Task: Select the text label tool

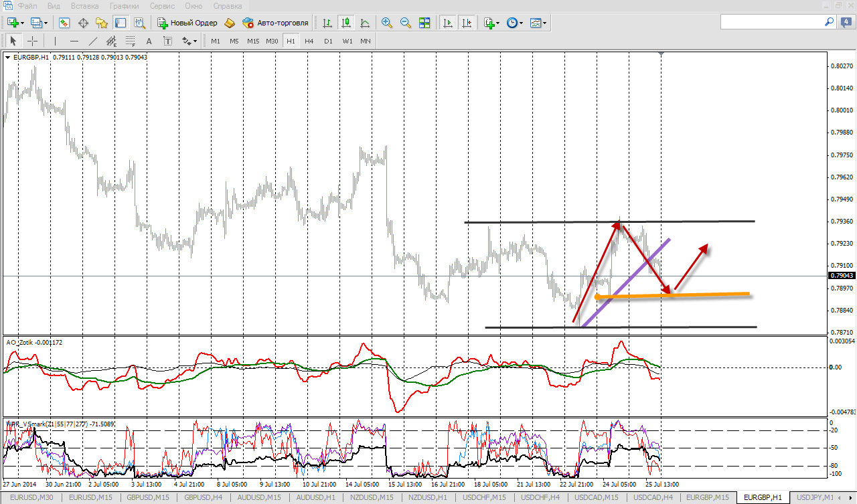Action: coord(167,41)
